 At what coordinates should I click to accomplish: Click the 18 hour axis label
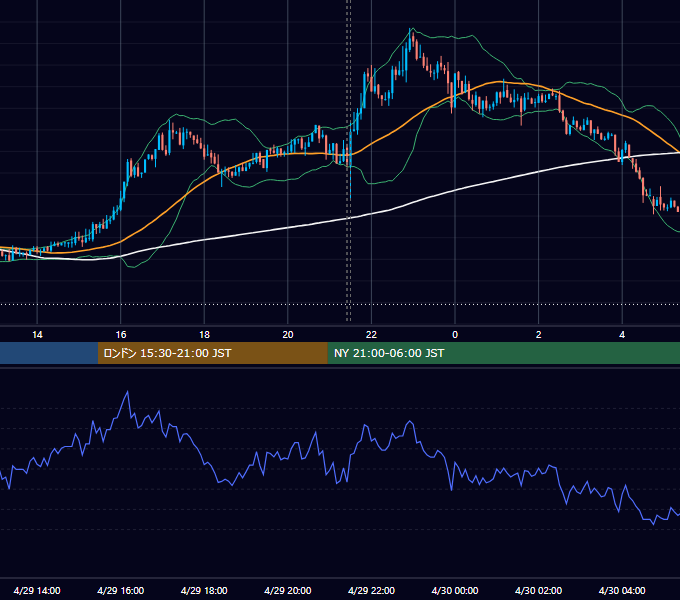pos(204,335)
